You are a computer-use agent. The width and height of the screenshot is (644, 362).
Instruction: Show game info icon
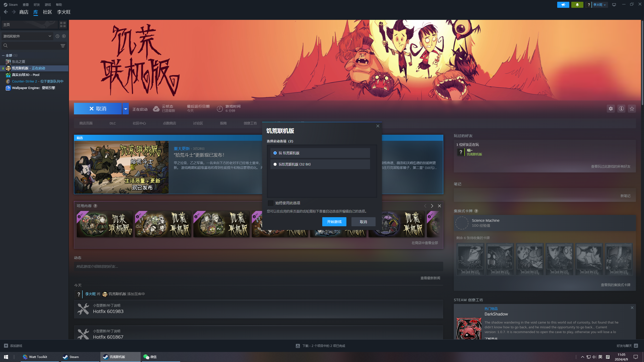click(621, 109)
